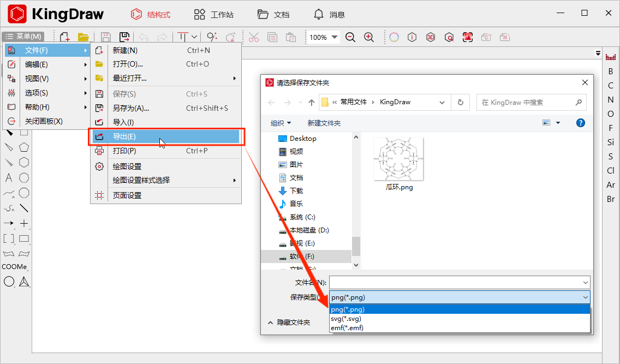Click the 3D model hexagon icon
Viewport: 620px width, 364px height.
[x=431, y=37]
